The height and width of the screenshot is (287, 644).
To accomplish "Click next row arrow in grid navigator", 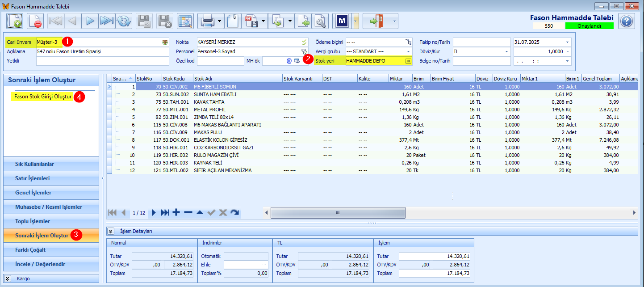I will pos(154,213).
